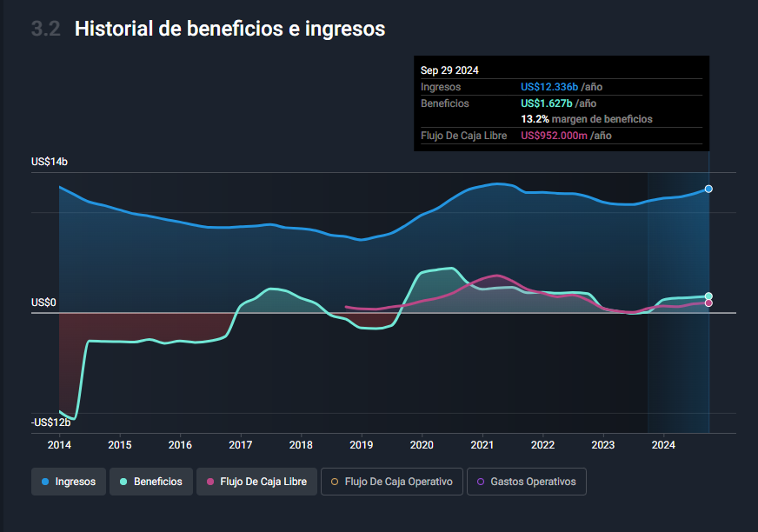758x532 pixels.
Task: Click the 2014 x-axis label
Action: point(59,445)
